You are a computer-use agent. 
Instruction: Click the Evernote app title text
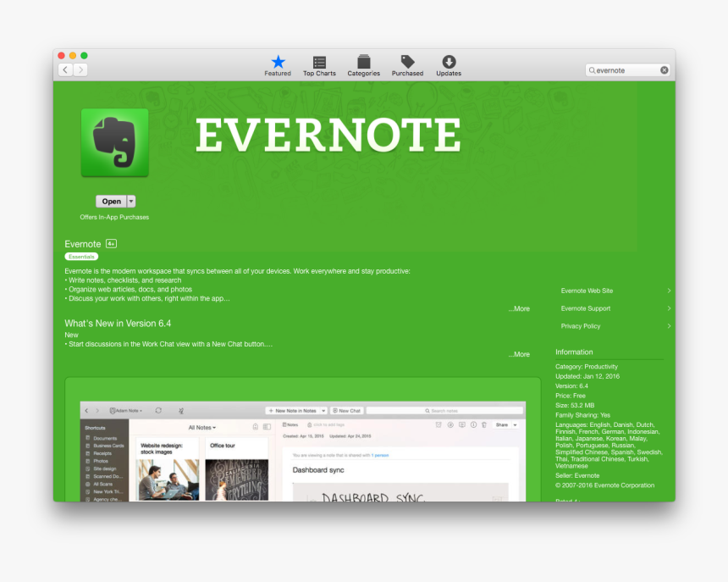coord(83,244)
